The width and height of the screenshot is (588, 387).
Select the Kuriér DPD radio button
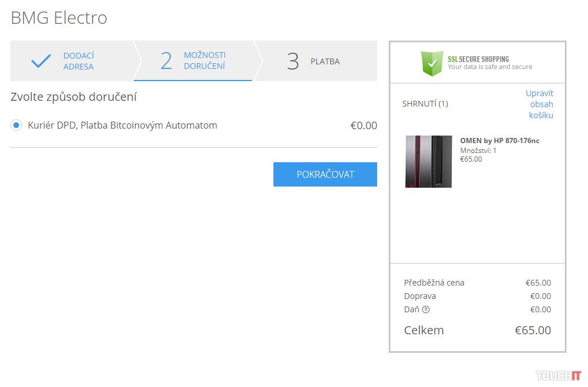16,125
